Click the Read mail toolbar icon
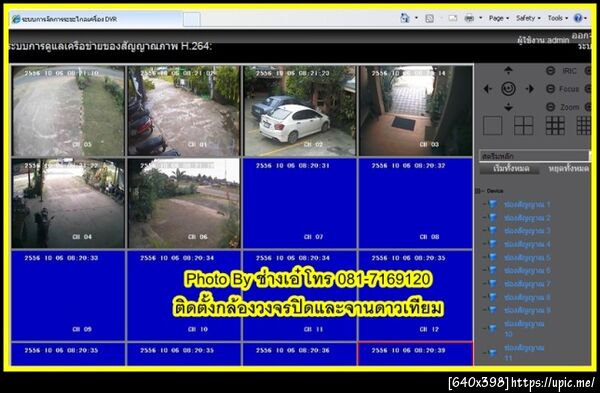Screen dimensions: 600x393 pyautogui.click(x=453, y=18)
